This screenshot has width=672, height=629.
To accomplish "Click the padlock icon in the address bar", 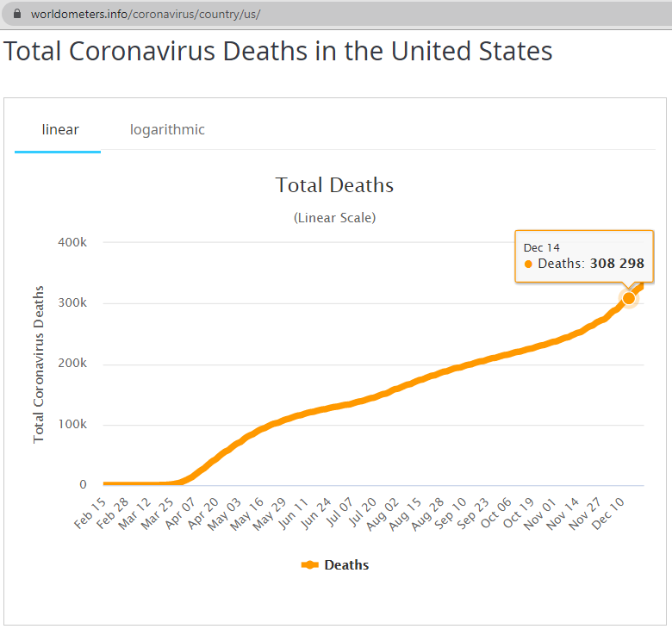I will pyautogui.click(x=16, y=15).
